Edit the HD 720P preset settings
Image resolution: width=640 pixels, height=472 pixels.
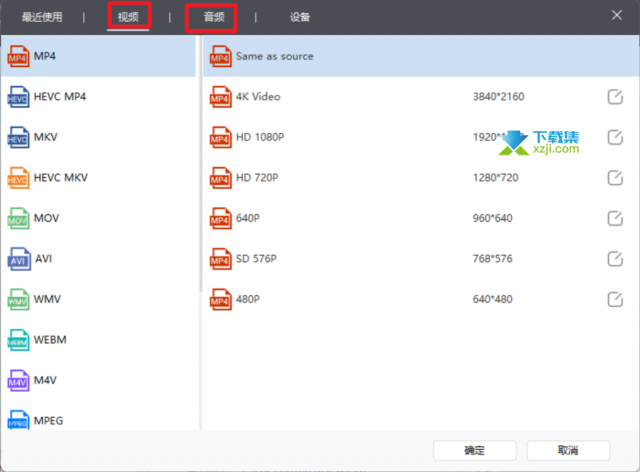point(615,178)
